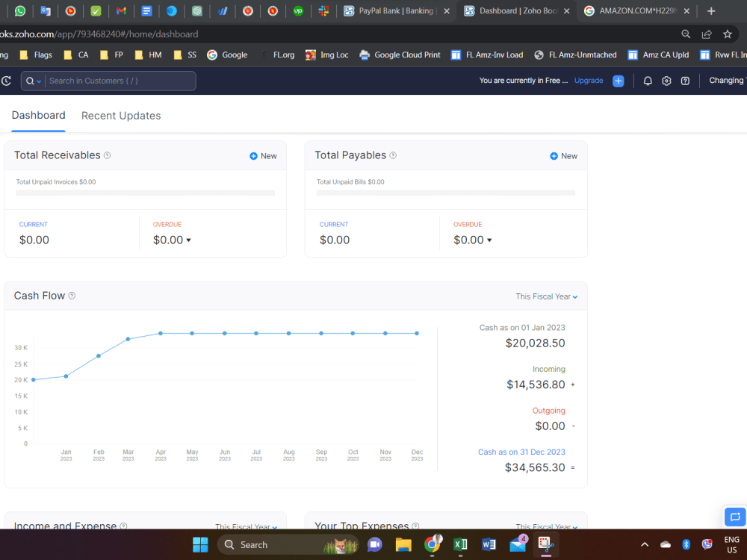
Task: Open the Google Translate pinned tab
Action: coord(46,10)
